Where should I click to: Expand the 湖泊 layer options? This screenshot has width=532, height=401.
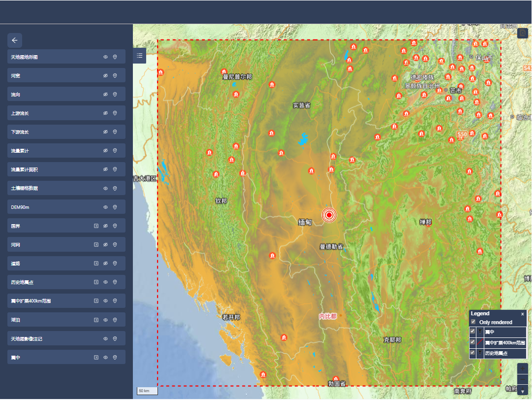coord(96,320)
